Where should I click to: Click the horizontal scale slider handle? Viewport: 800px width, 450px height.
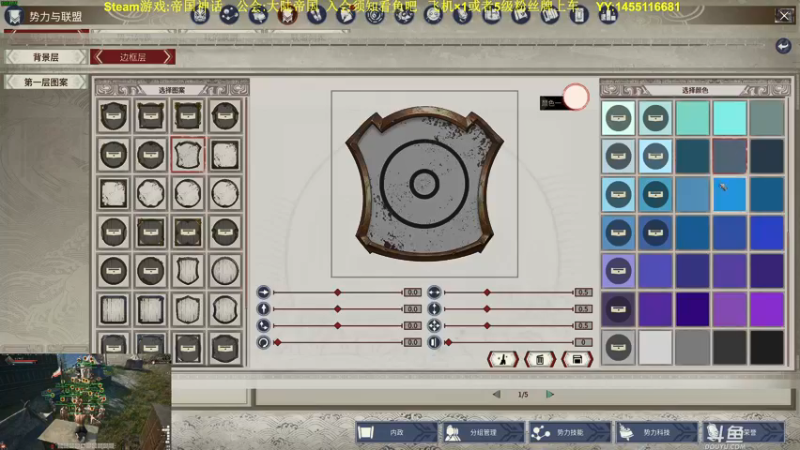[x=487, y=292]
